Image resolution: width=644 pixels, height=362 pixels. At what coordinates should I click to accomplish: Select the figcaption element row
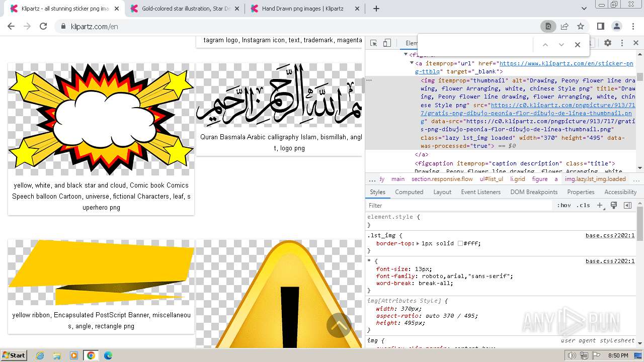(515, 163)
